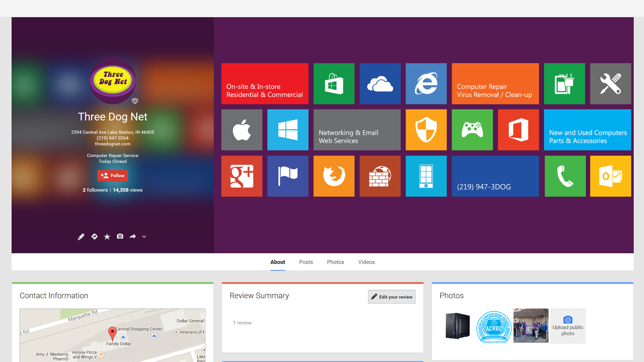Click the firewall brick globe tile
This screenshot has height=362, width=644.
[380, 176]
